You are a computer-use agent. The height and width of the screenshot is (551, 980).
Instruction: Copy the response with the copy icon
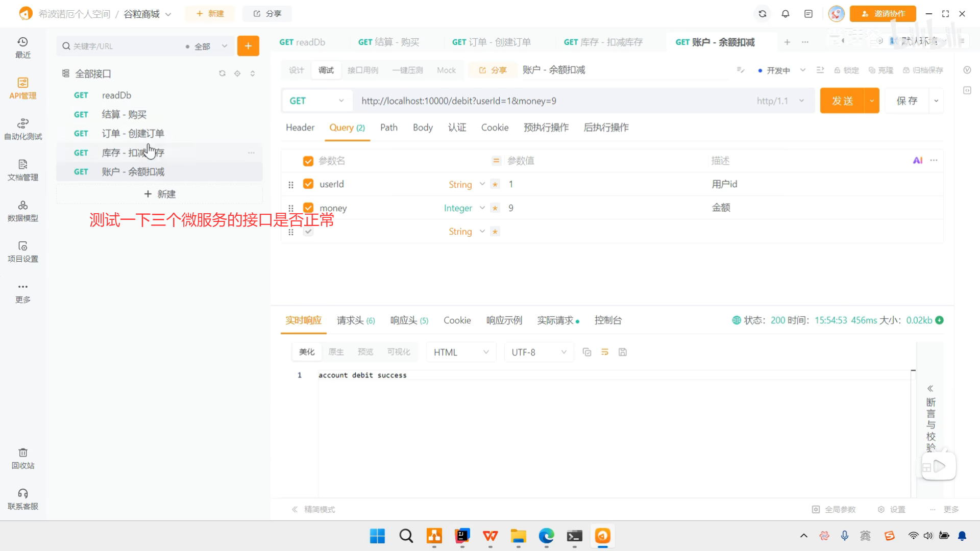tap(586, 352)
